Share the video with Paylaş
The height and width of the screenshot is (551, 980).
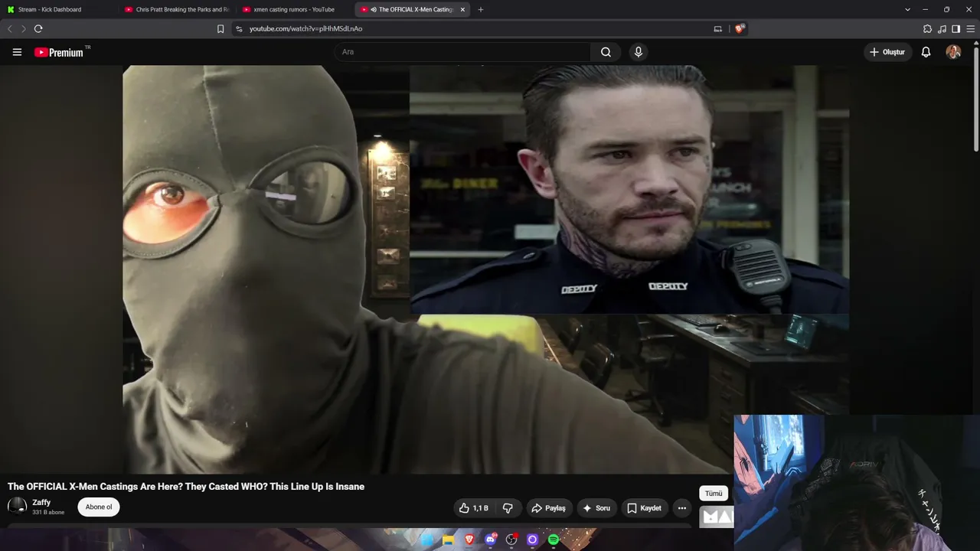[549, 508]
